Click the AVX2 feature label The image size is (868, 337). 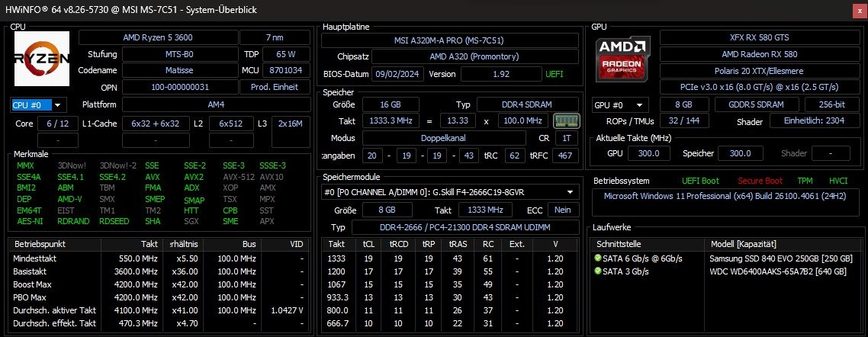194,177
